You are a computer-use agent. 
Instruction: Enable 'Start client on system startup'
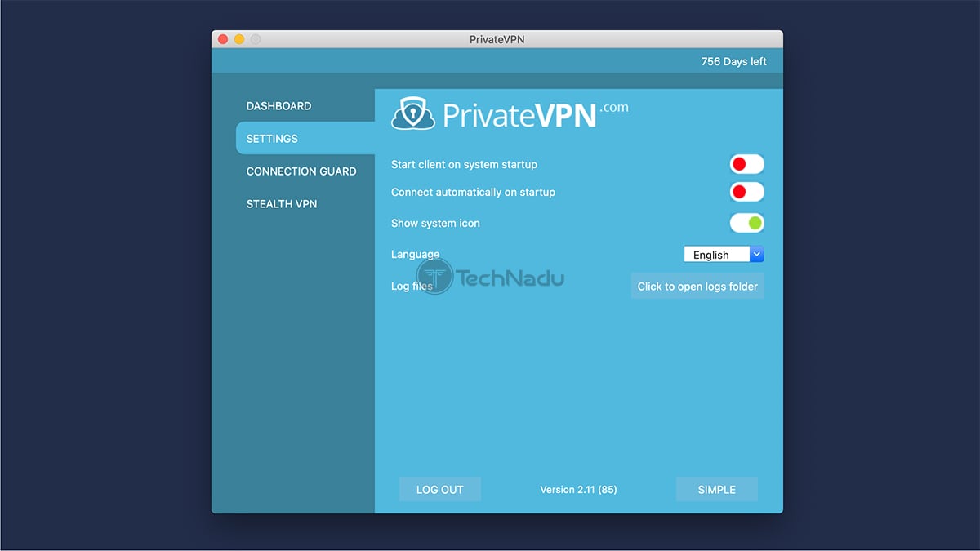[x=746, y=164]
